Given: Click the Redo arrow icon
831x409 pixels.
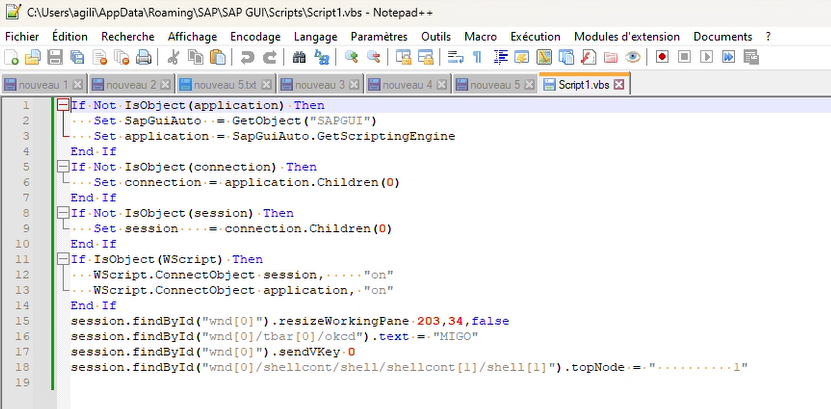Looking at the screenshot, I should click(270, 57).
